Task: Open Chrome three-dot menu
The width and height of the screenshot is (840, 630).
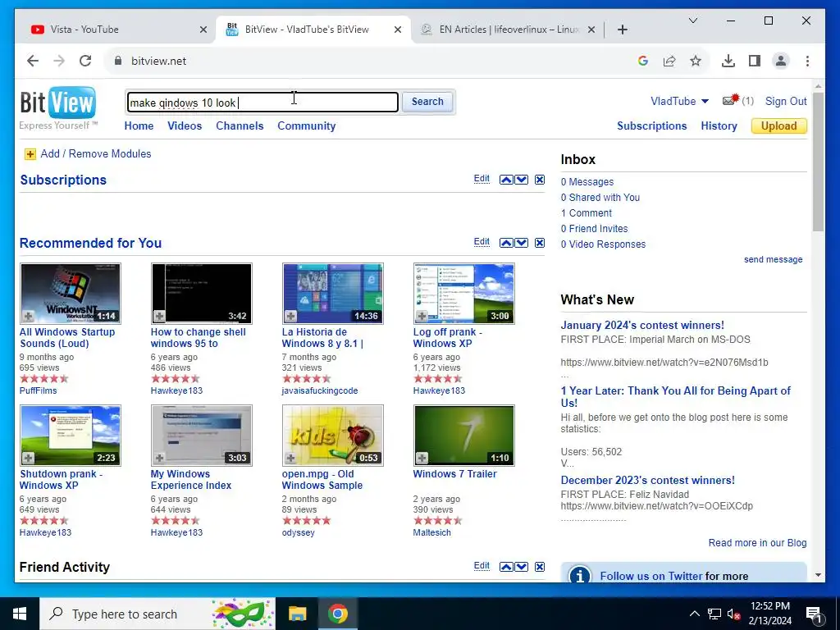Action: click(807, 61)
